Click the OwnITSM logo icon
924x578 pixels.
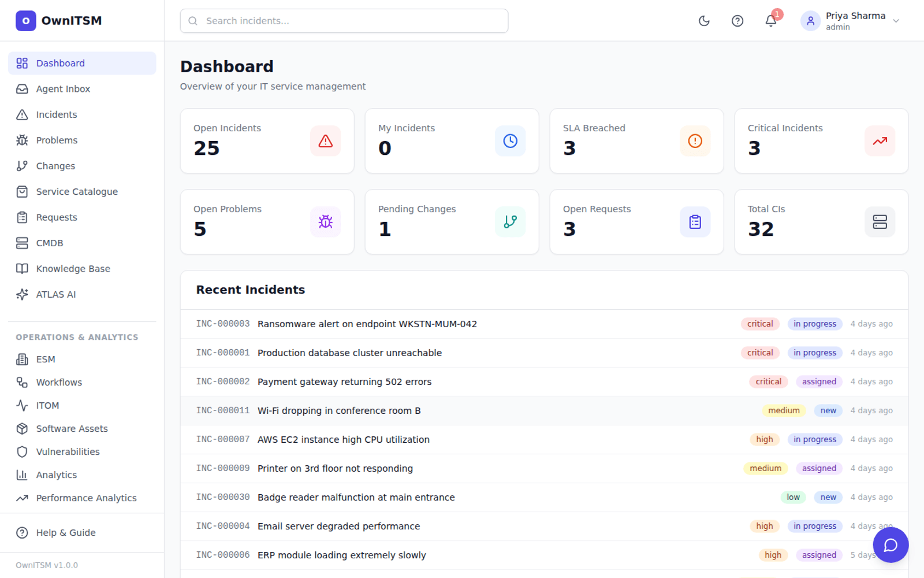25,21
